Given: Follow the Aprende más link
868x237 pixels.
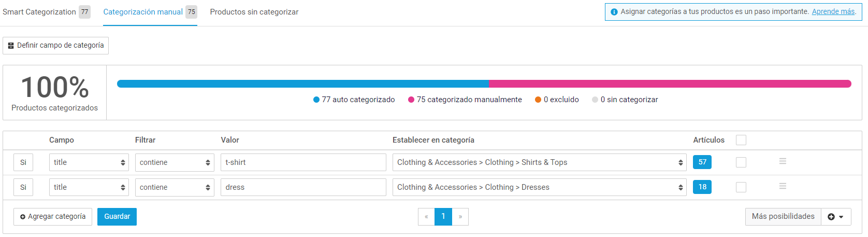Looking at the screenshot, I should [x=833, y=11].
